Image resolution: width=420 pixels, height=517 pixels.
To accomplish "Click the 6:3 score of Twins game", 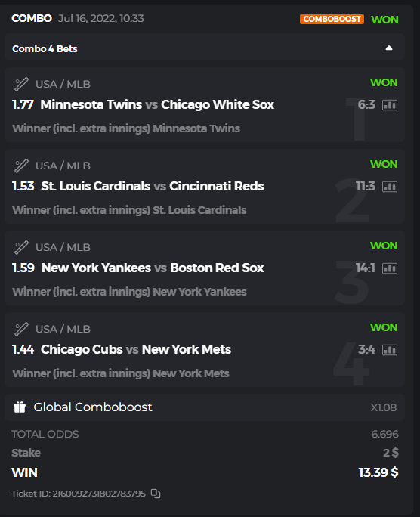I will coord(366,104).
